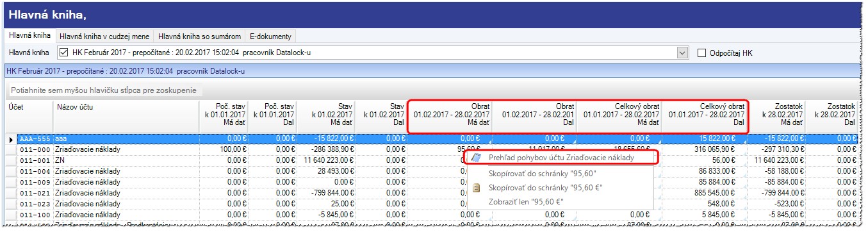Click Zostatok k 28.02.2017 Dal header

(832, 117)
